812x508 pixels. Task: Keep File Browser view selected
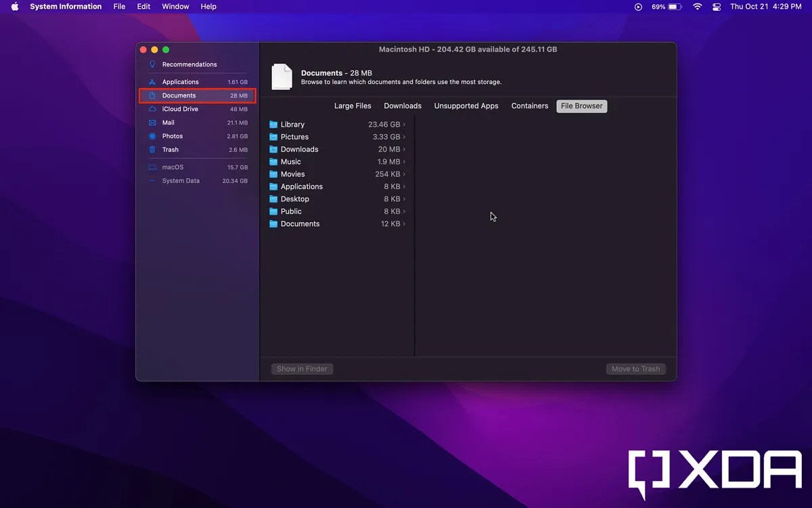(581, 106)
